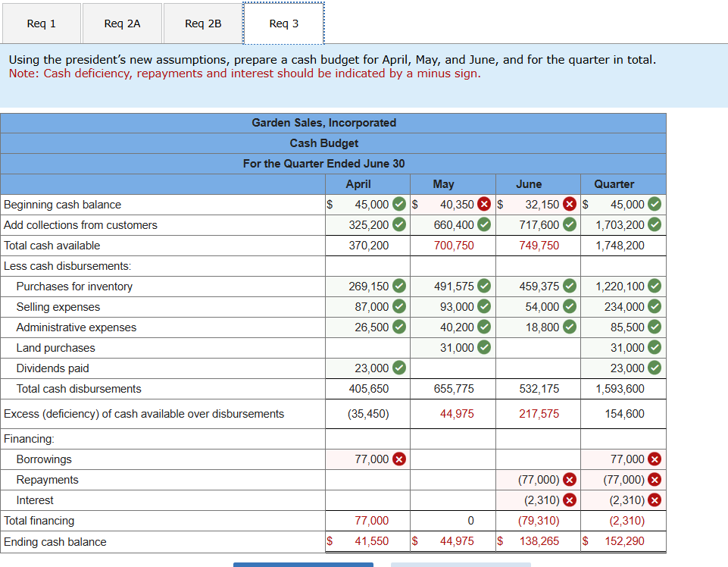
Task: Click green check icon for Quarter beginning cash balance
Action: 655,204
